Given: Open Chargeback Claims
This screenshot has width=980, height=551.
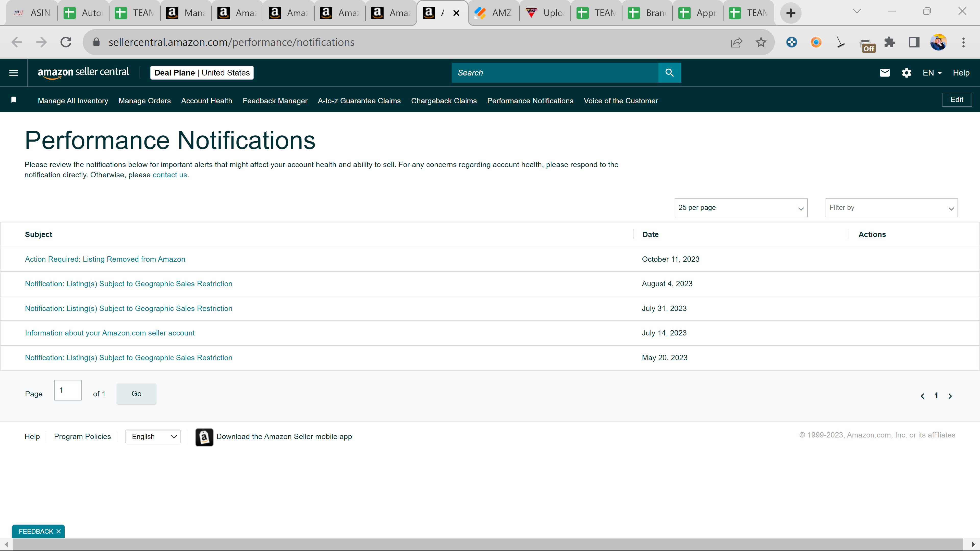Looking at the screenshot, I should pos(444,101).
